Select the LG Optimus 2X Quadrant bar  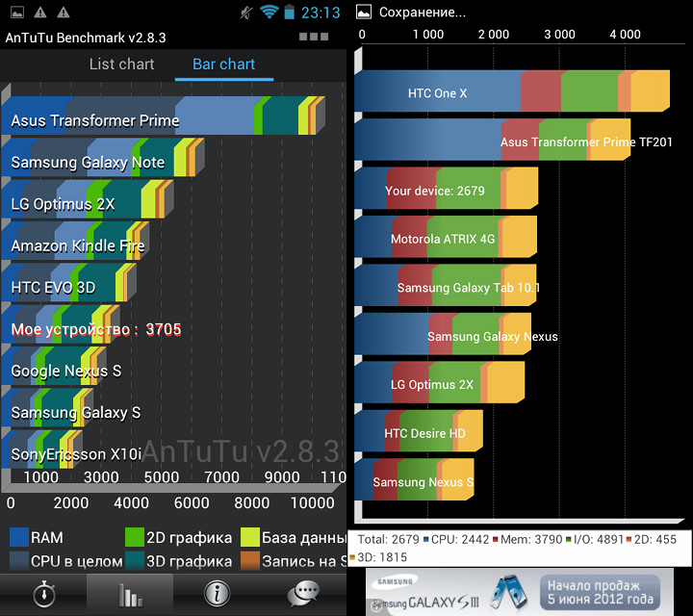[439, 383]
